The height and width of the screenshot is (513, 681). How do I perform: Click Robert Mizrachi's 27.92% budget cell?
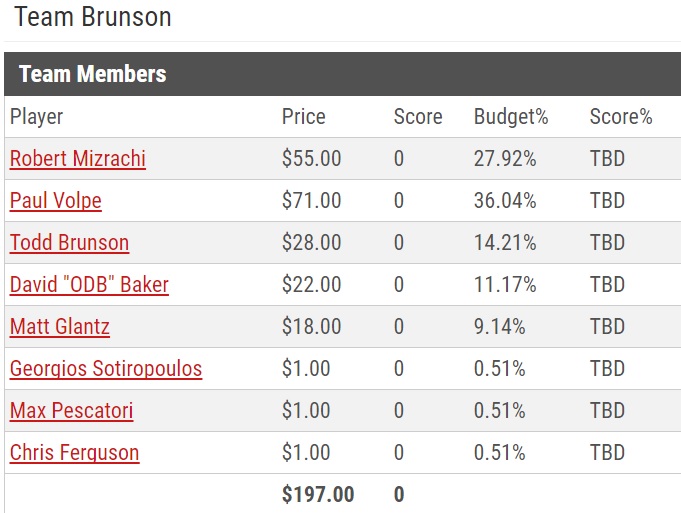(x=505, y=159)
